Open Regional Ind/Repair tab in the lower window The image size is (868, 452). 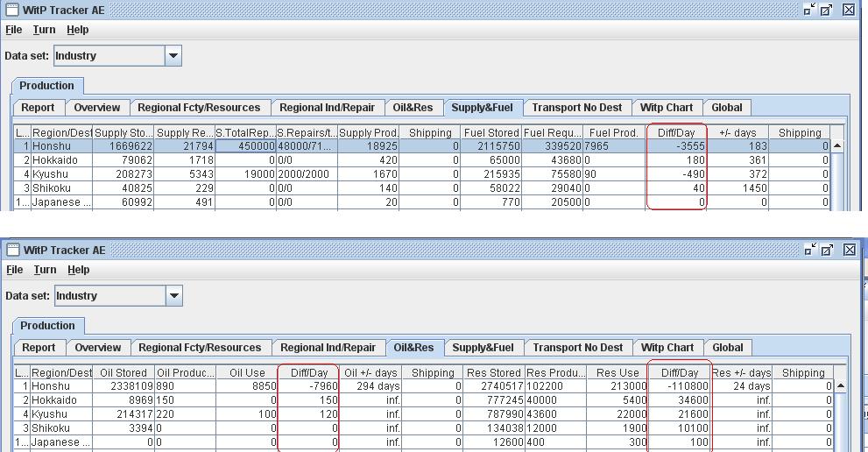click(x=328, y=347)
